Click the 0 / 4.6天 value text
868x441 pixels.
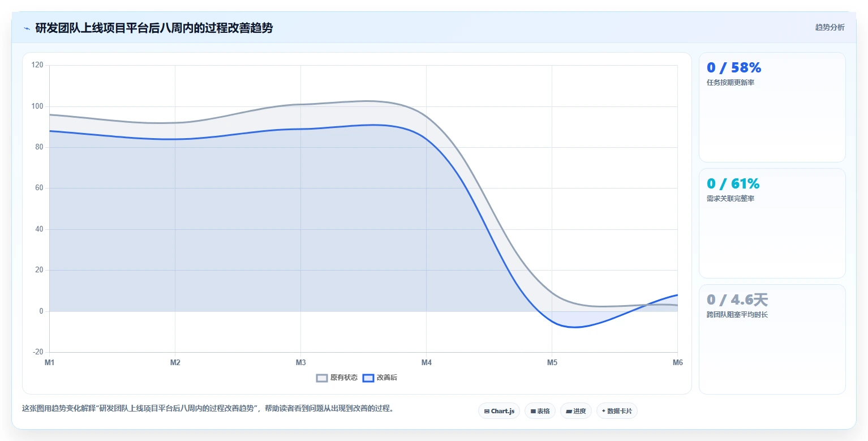pyautogui.click(x=737, y=300)
